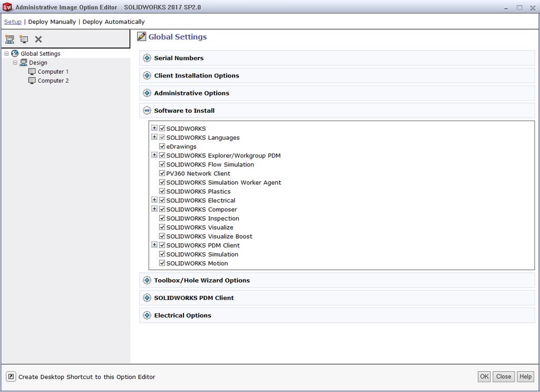Maximize the Option Editor window
The height and width of the screenshot is (392, 540).
[x=519, y=7]
